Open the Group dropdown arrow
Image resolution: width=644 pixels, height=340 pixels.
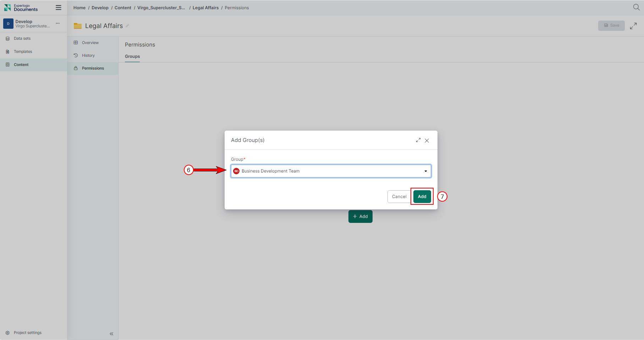point(426,171)
